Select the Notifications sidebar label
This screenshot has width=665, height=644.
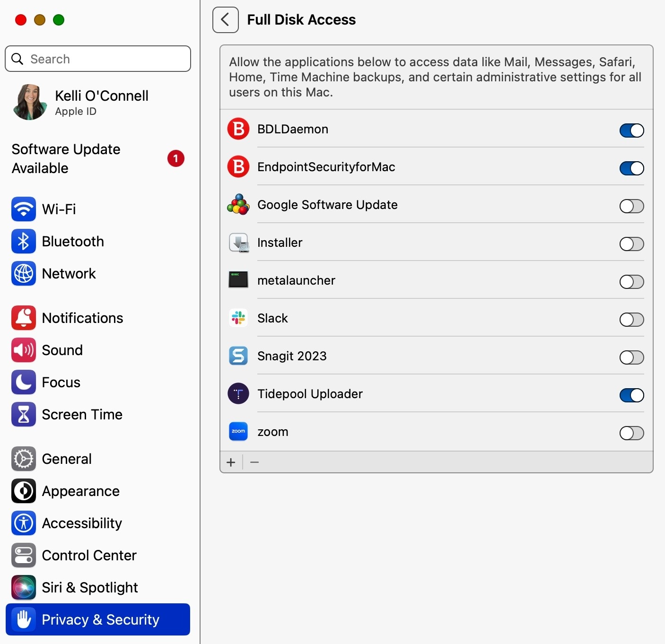click(x=83, y=318)
